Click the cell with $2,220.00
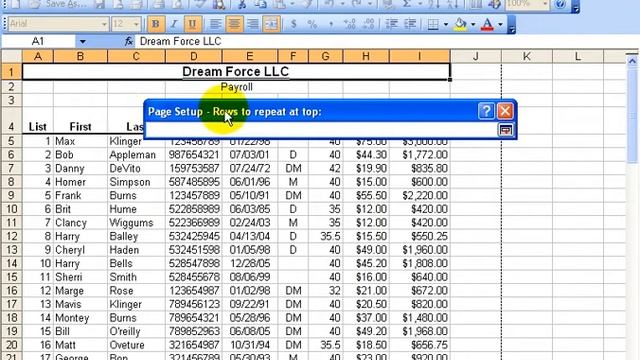This screenshot has height=360, width=640. click(x=420, y=196)
